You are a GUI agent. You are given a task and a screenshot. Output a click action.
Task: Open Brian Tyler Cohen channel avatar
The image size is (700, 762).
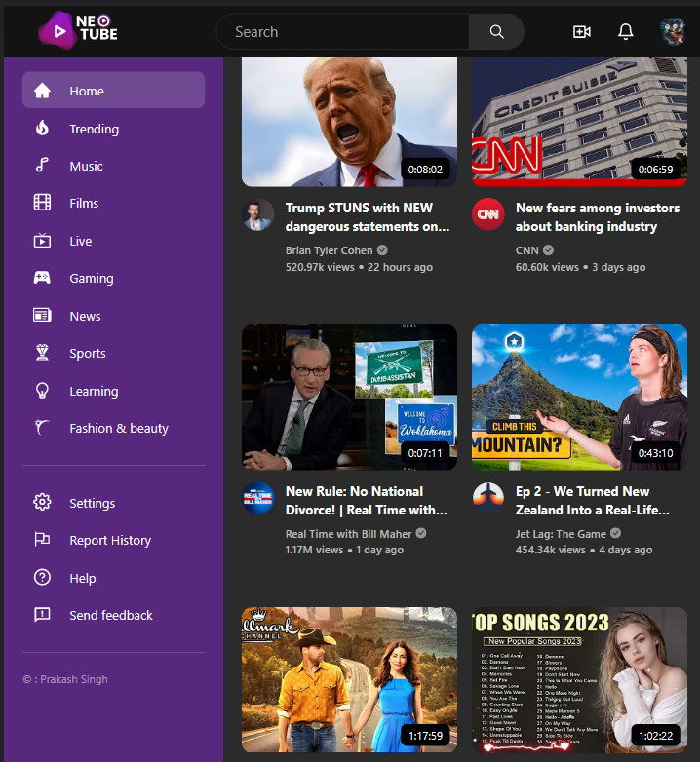(258, 214)
